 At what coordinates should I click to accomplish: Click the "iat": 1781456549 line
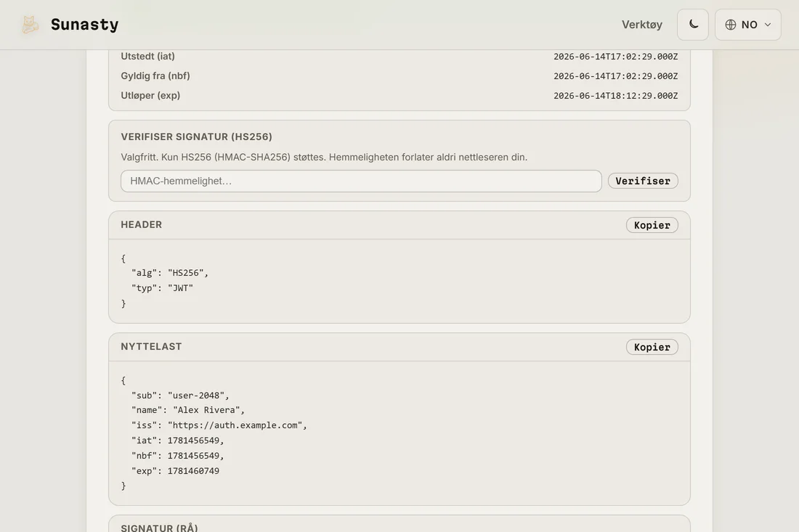tap(177, 441)
